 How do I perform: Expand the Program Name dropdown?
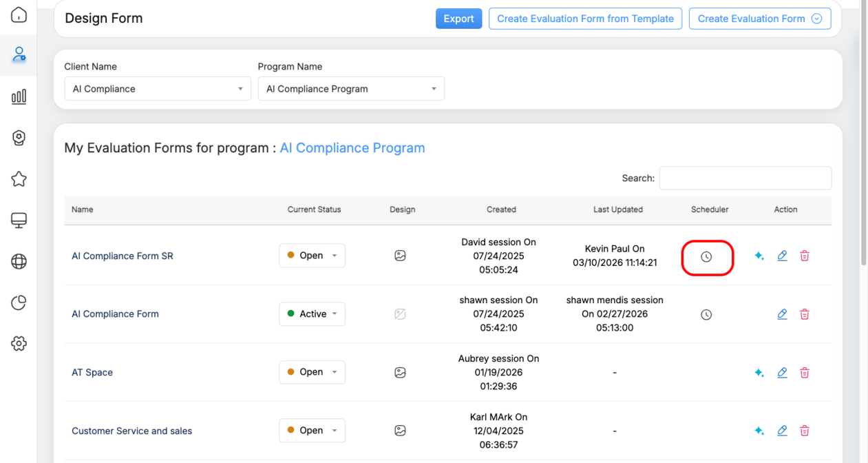coord(351,89)
